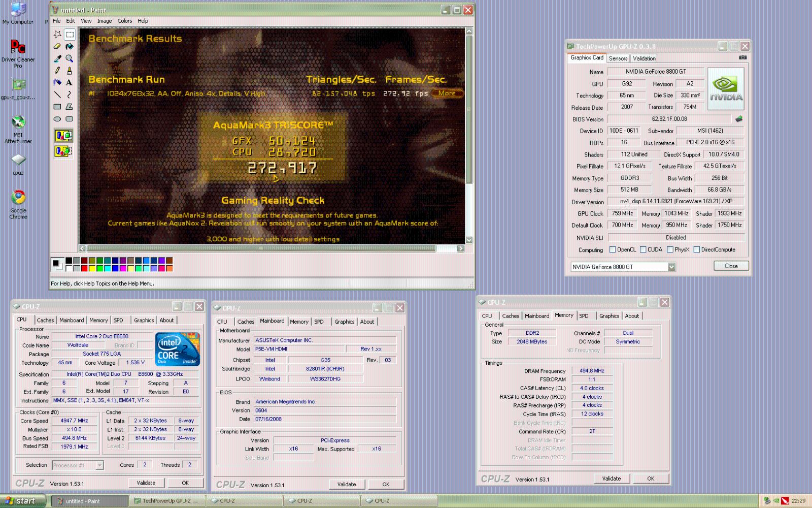Select the rectangular Select tool in Paint
The image size is (812, 508).
[70, 35]
